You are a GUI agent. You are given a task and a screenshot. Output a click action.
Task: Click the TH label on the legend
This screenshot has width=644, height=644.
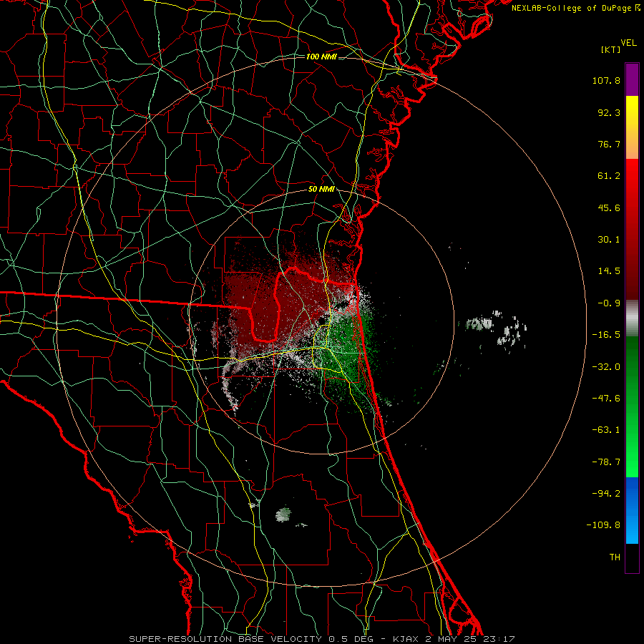click(x=615, y=557)
